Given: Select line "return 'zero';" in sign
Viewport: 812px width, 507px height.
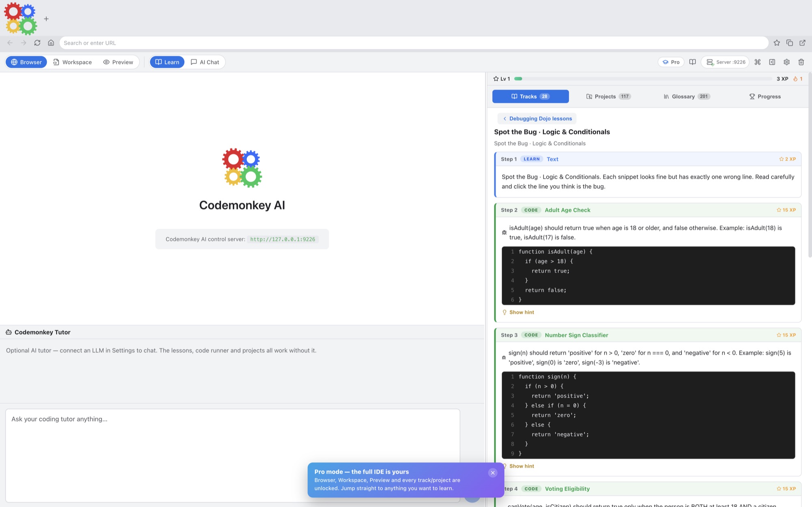Looking at the screenshot, I should point(648,415).
